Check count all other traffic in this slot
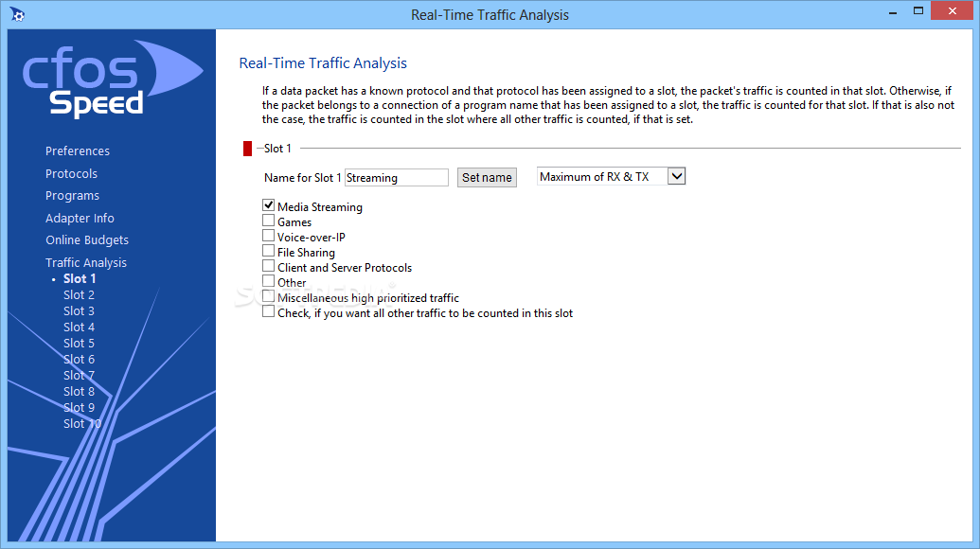 (268, 311)
